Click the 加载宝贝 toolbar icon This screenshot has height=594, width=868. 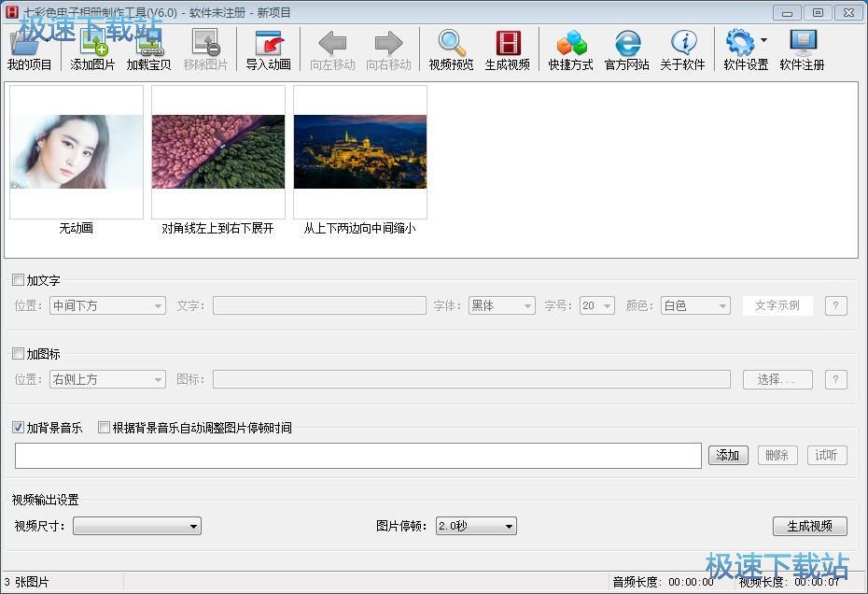pos(148,43)
